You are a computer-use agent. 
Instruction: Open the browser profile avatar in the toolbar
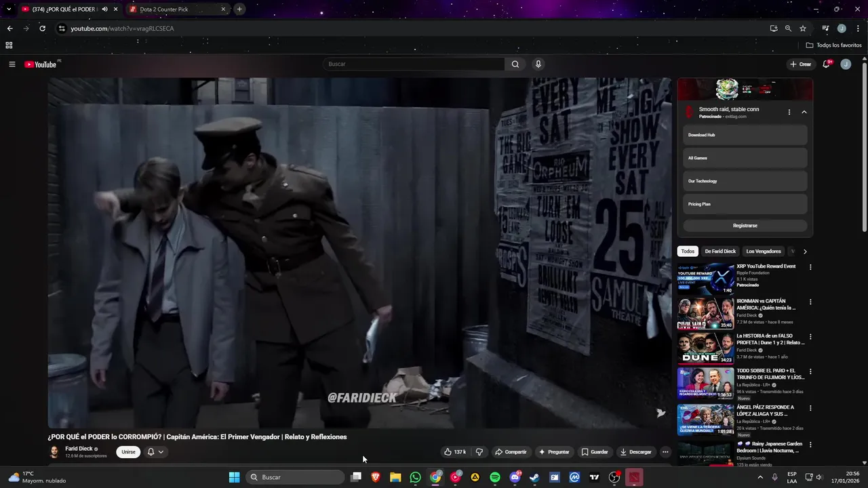[x=842, y=28]
